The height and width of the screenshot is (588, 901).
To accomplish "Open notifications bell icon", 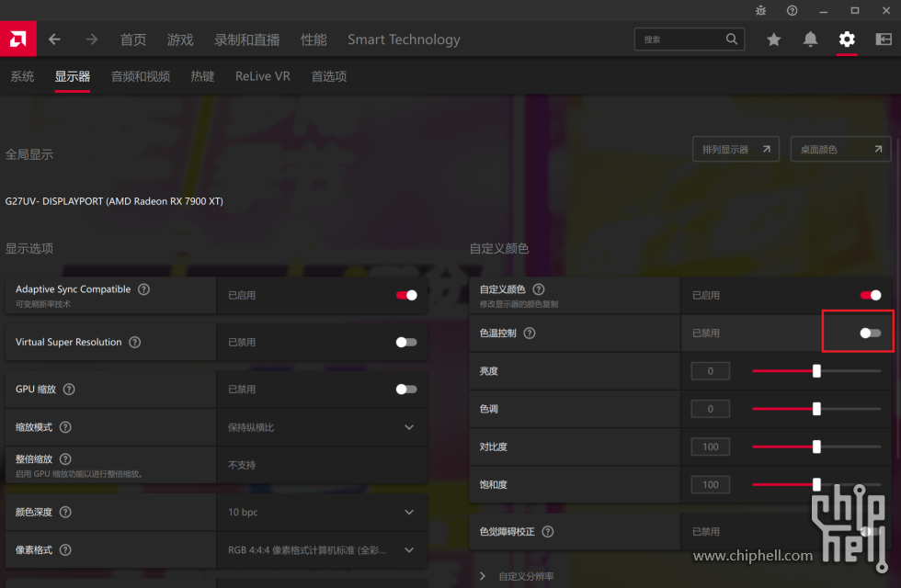I will coord(810,39).
